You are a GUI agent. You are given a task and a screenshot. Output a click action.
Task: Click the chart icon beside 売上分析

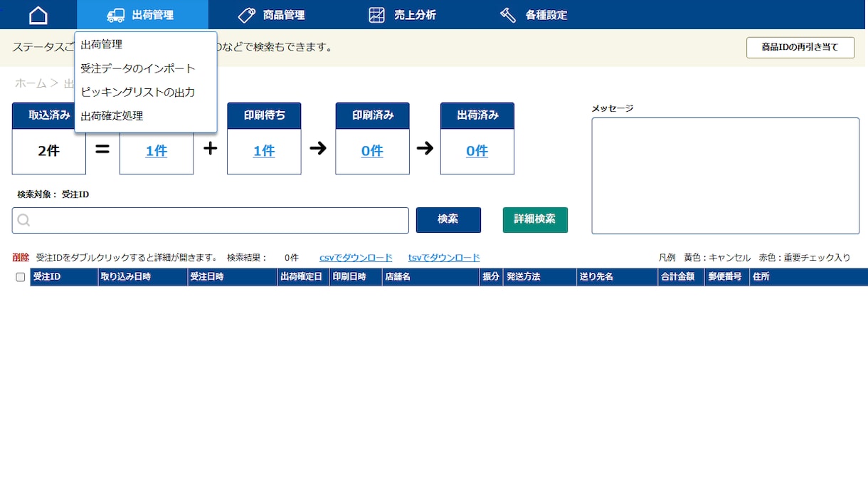coord(377,15)
